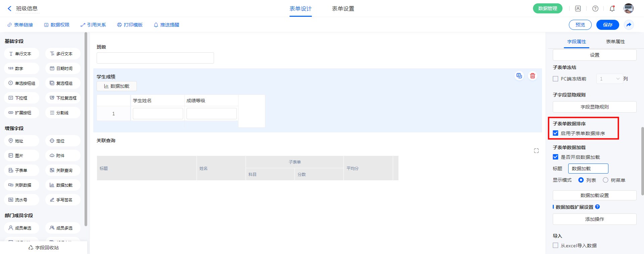Open the notification bell icon
This screenshot has height=254, width=644.
click(x=612, y=9)
